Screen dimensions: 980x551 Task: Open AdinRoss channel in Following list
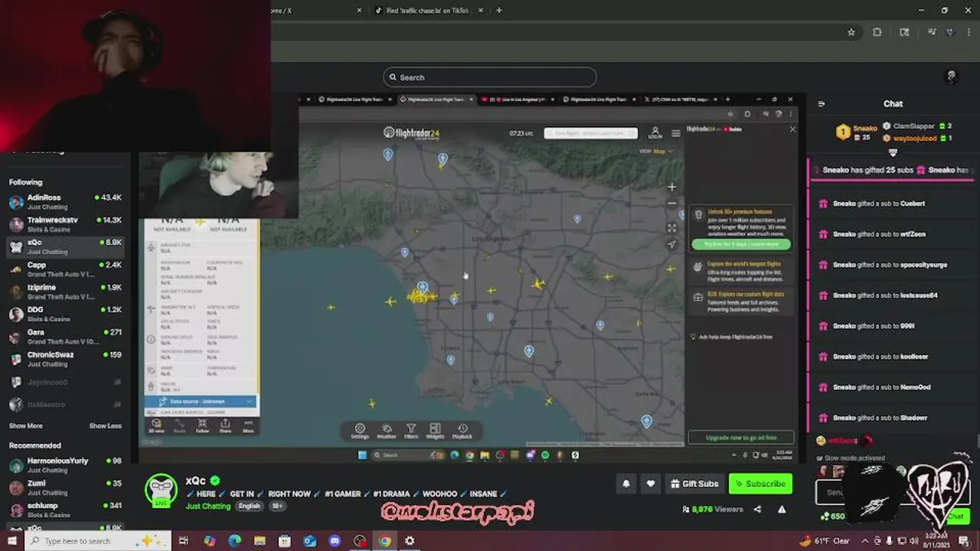(65, 202)
